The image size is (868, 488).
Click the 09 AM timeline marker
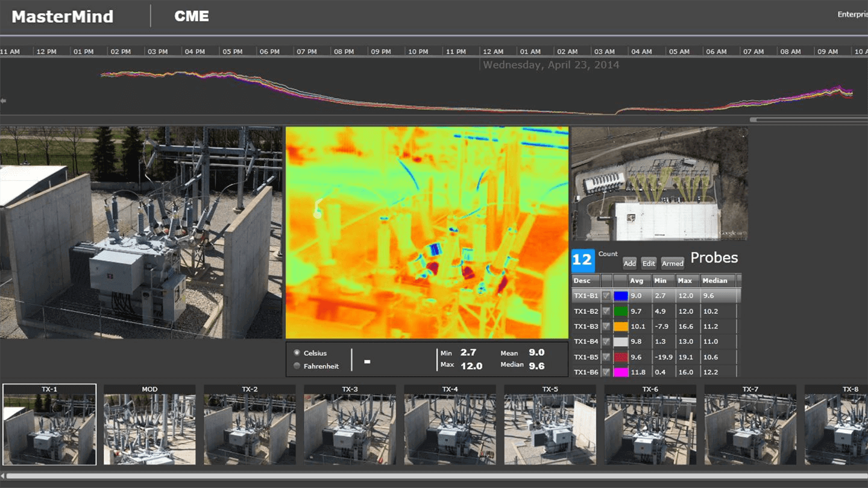pos(828,52)
